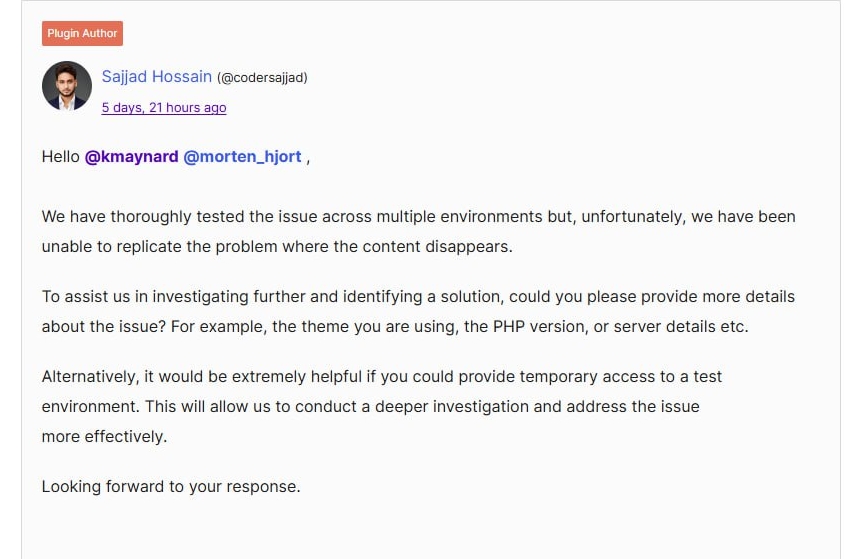Click the Plugin Author badge
Image resolution: width=850 pixels, height=559 pixels.
pyautogui.click(x=82, y=33)
